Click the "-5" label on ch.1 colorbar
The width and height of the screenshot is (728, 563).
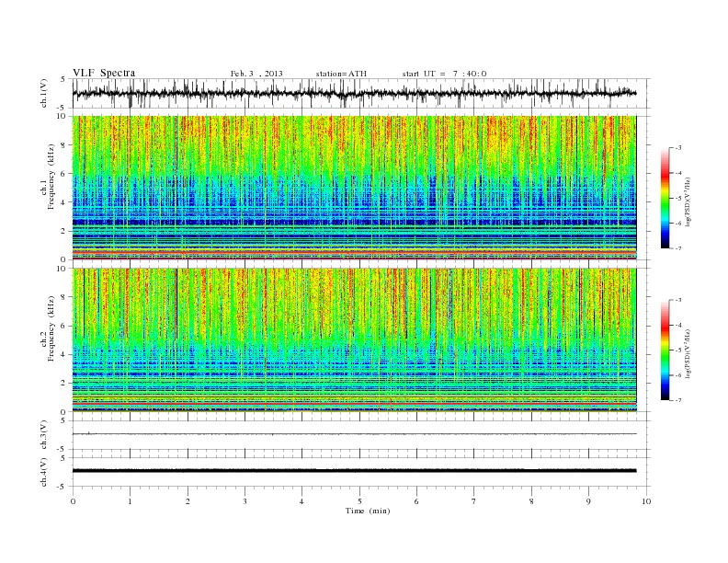(x=678, y=199)
